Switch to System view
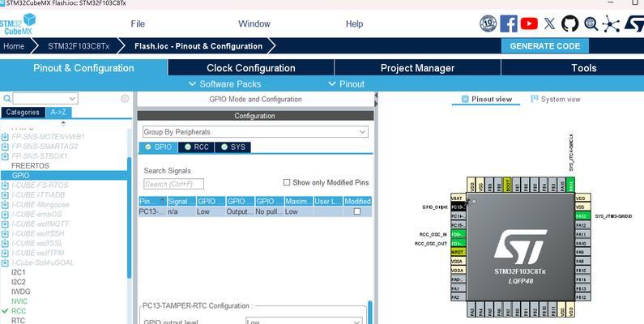This screenshot has height=324, width=644. (x=555, y=99)
